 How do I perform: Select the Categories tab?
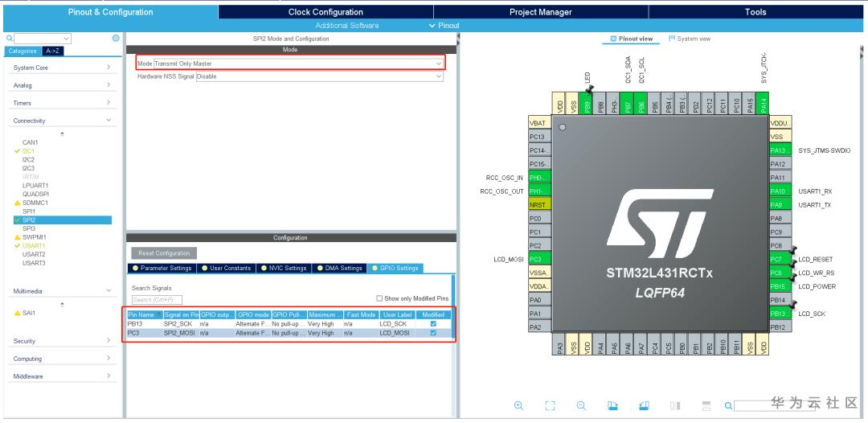tap(23, 51)
